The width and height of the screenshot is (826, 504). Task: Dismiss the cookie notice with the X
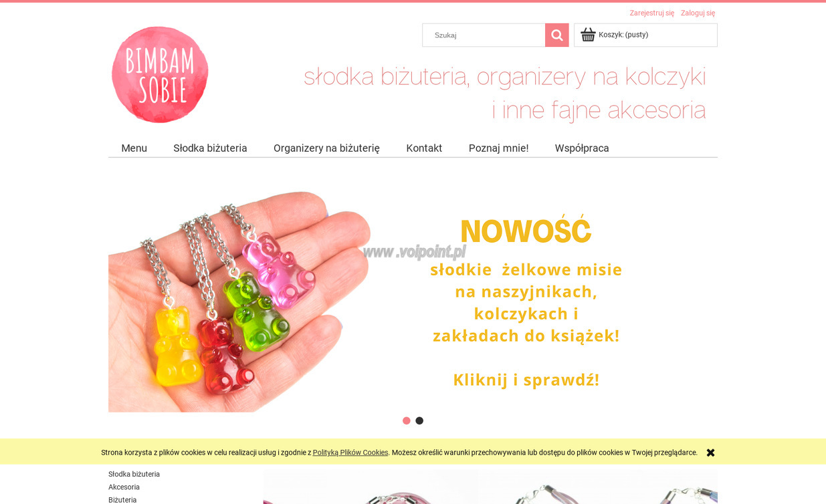click(x=710, y=453)
